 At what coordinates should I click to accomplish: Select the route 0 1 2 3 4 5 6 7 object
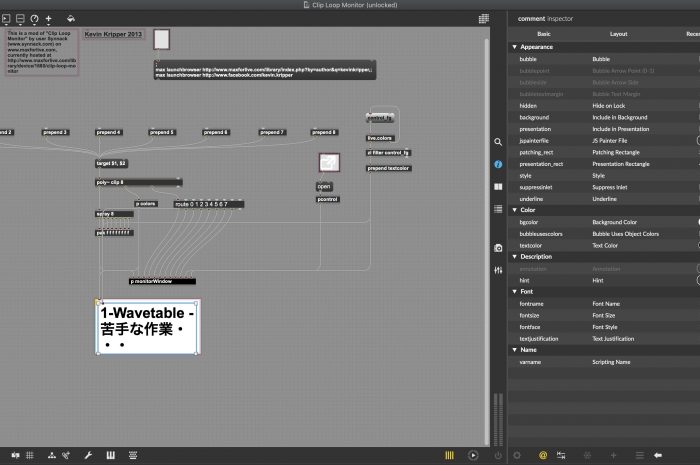(x=209, y=204)
